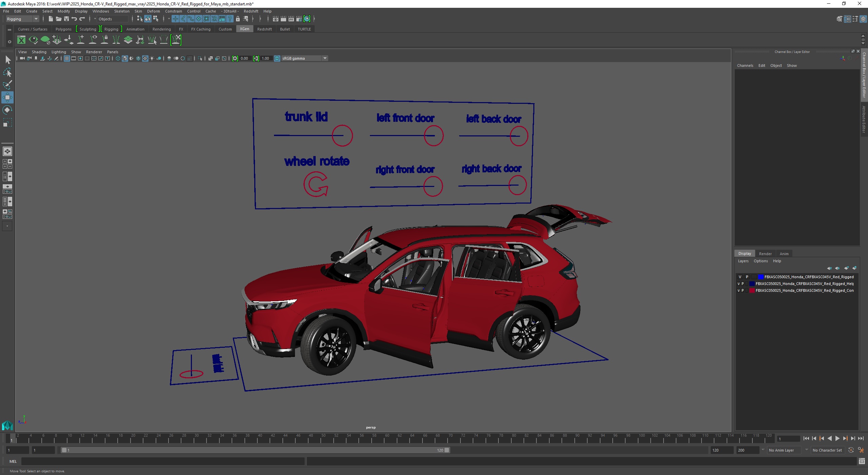The width and height of the screenshot is (868, 475).
Task: Switch to the Polygons shelf tab
Action: pyautogui.click(x=63, y=29)
